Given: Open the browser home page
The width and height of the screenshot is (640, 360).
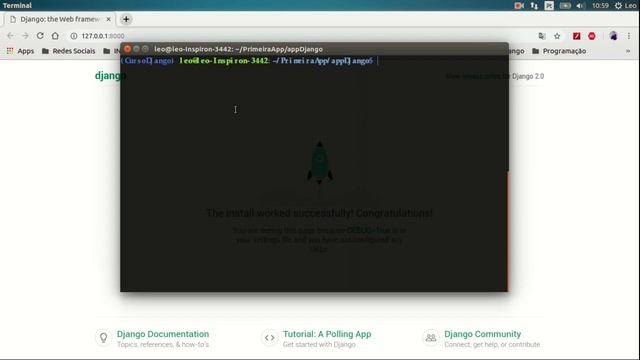Looking at the screenshot, I should (55, 36).
